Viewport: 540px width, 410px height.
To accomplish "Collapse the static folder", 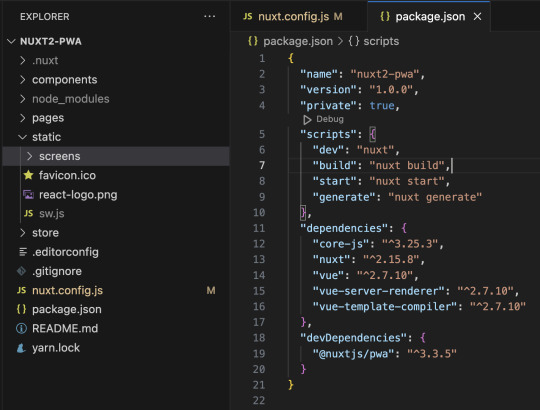I will coord(23,137).
